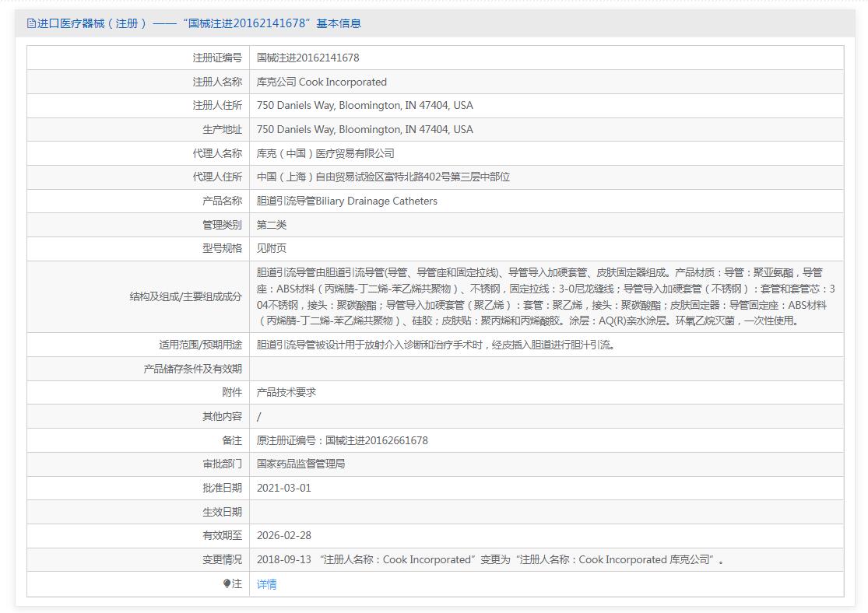The height and width of the screenshot is (613, 868).
Task: Click the 生产地址 label
Action: (x=222, y=129)
